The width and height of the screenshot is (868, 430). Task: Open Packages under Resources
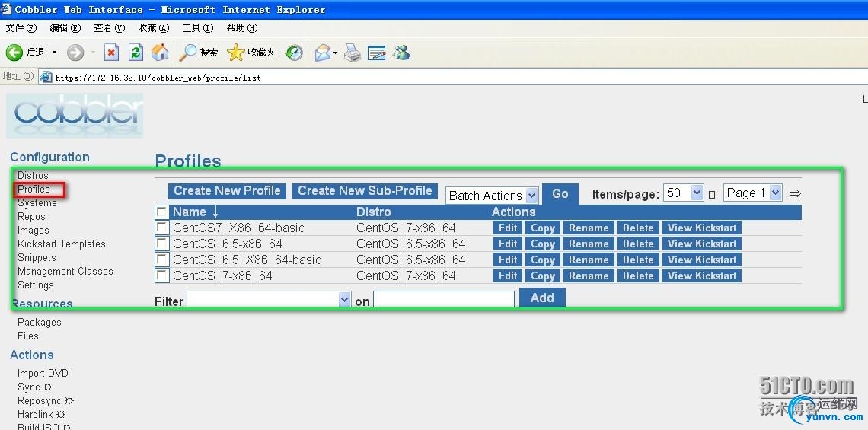pos(40,322)
